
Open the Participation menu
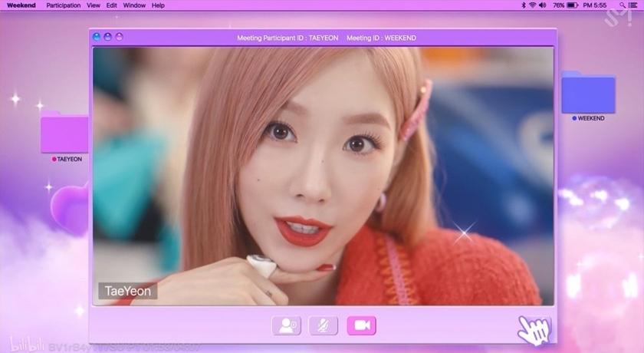63,5
